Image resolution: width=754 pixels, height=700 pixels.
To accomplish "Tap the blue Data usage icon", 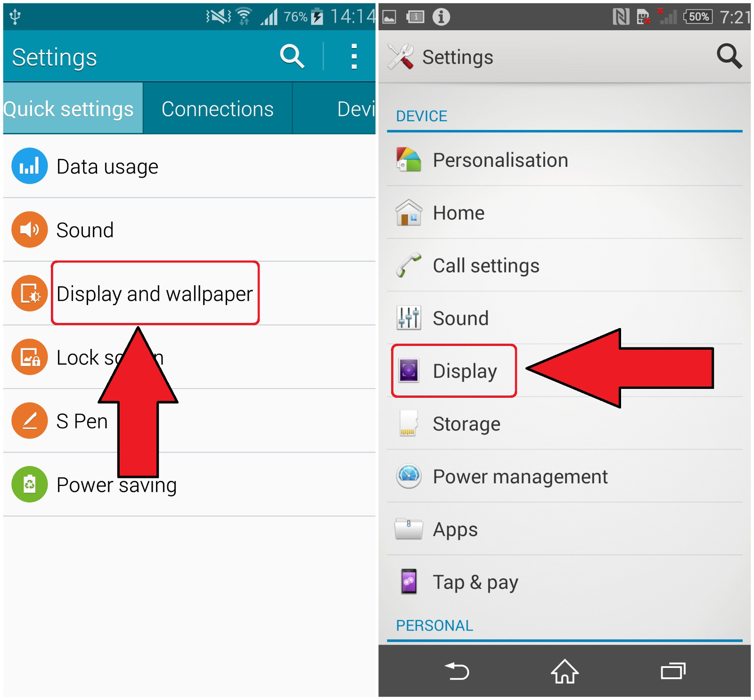I will [x=30, y=166].
